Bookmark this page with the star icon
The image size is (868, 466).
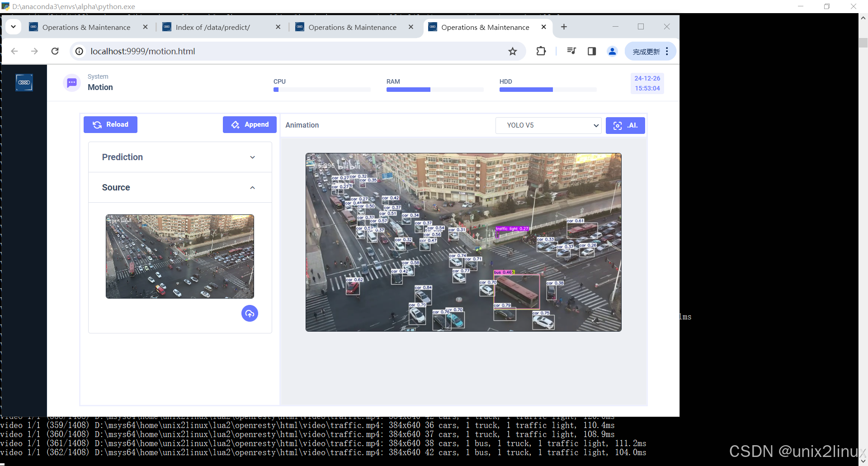tap(512, 51)
